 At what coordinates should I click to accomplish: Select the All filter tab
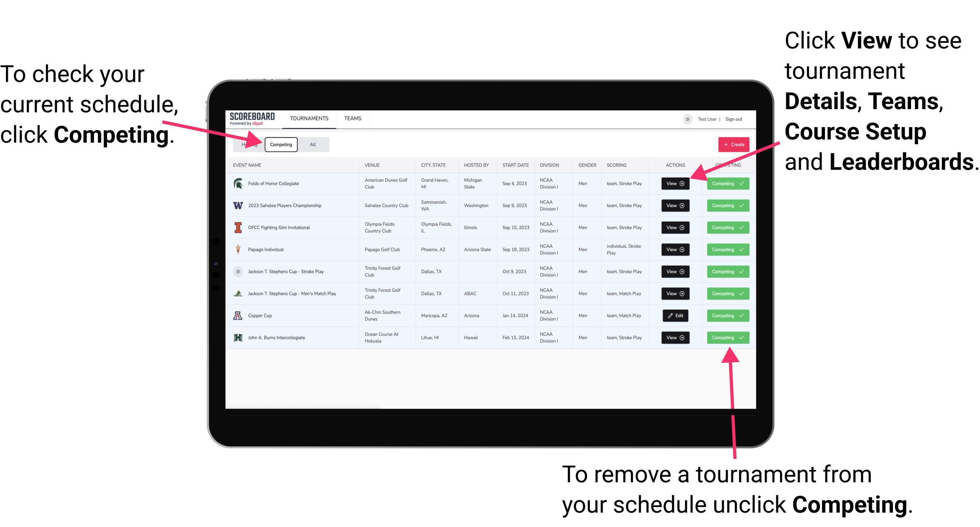pyautogui.click(x=311, y=144)
